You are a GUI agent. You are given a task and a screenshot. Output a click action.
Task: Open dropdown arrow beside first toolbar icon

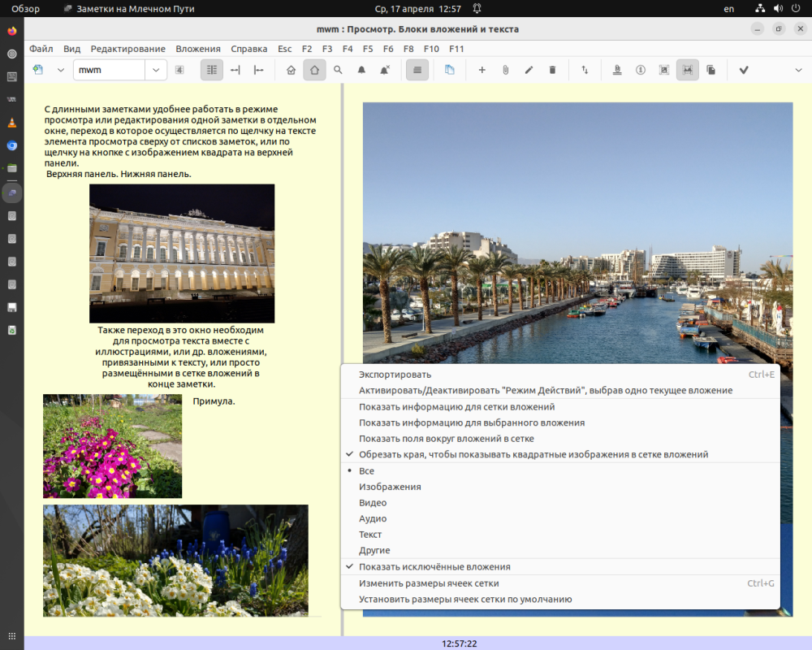(60, 70)
